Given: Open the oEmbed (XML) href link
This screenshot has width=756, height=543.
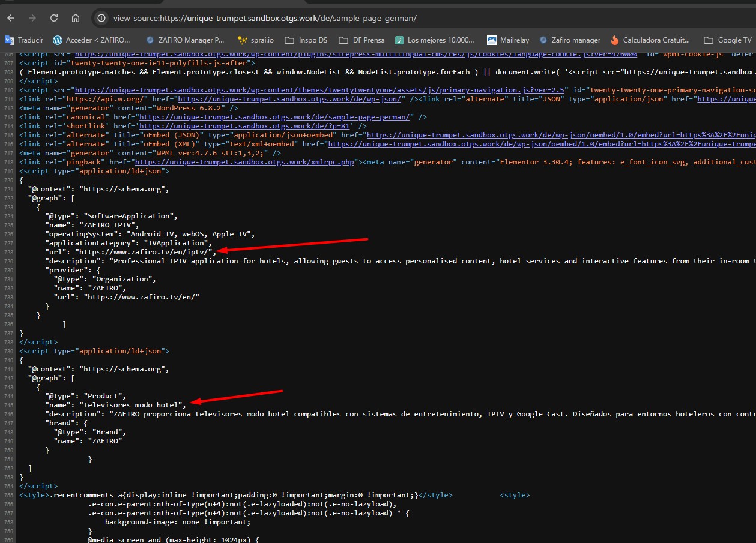Looking at the screenshot, I should click(542, 144).
